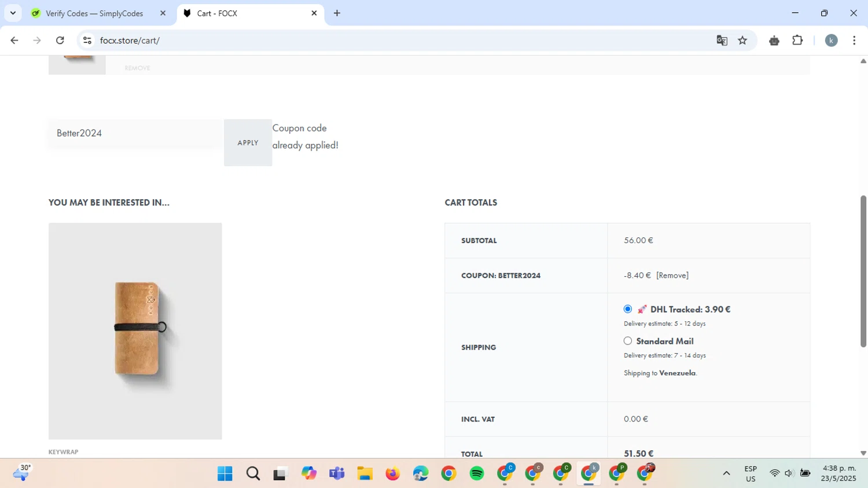Apply the coupon with APPLY button
868x488 pixels.
coord(248,143)
